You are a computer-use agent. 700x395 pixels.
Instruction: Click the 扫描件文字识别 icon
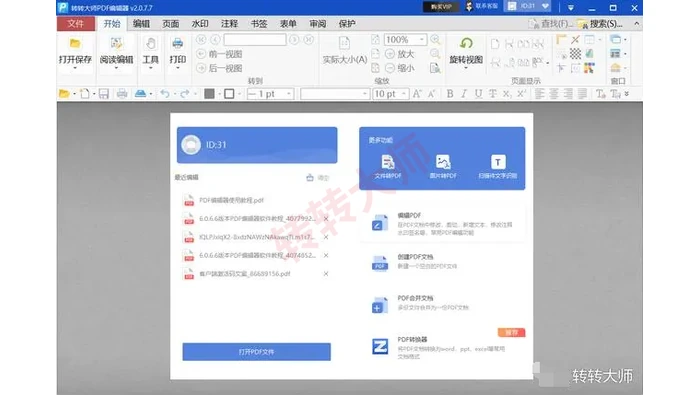(x=498, y=162)
